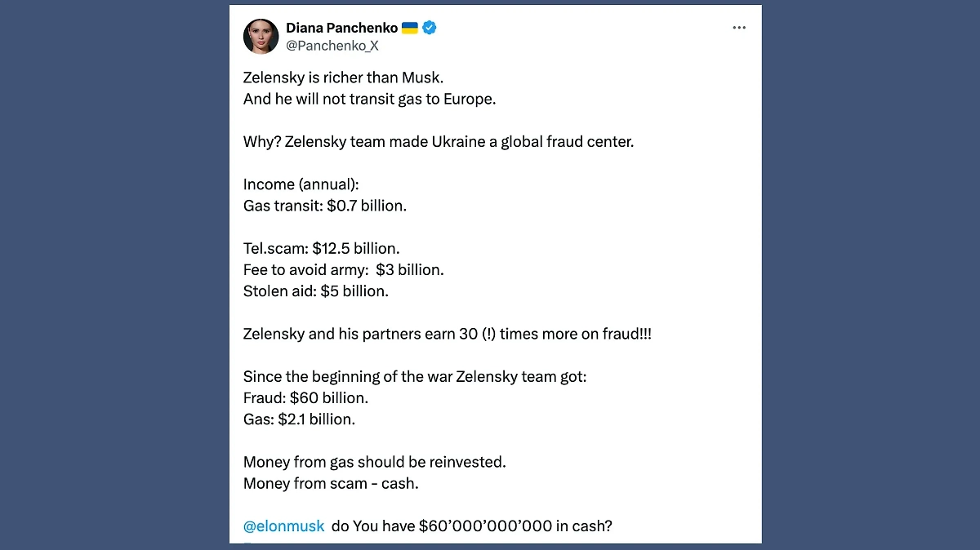Click the "Fee to avoid army: $3 billion." line
Viewport: 980px width, 550px height.
[x=343, y=269]
